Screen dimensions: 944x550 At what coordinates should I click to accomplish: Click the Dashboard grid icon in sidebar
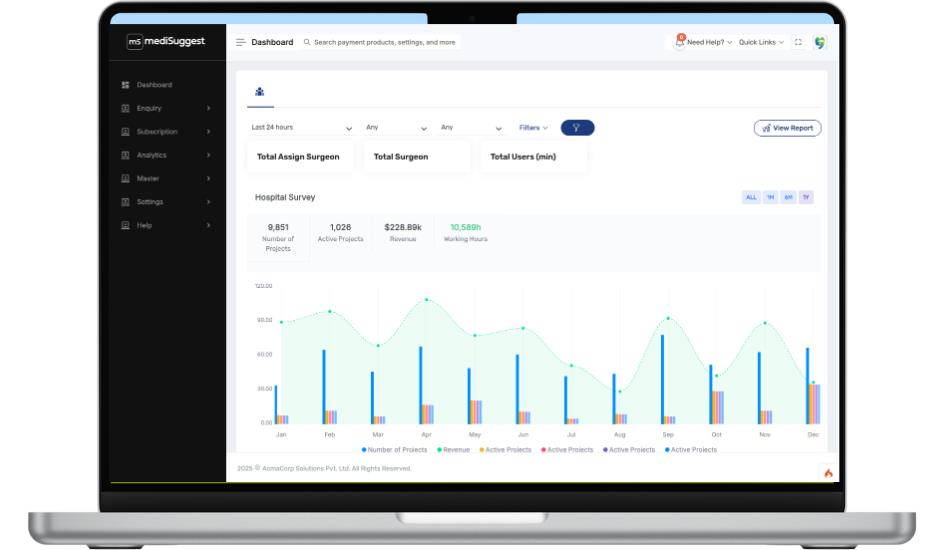[125, 85]
